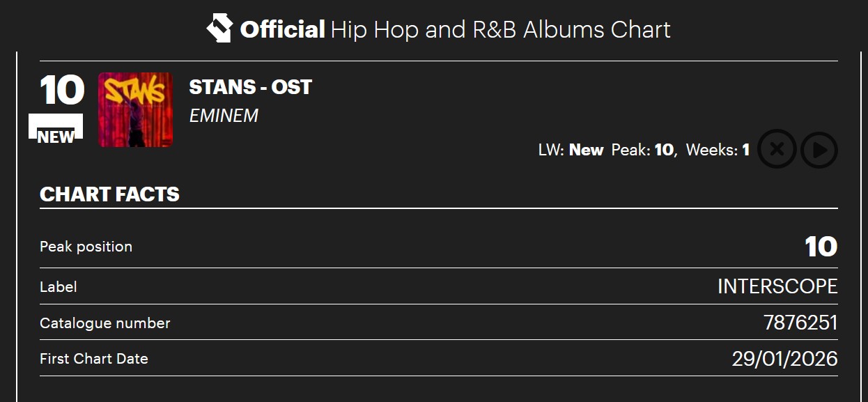Click the Weeks: 1 stat
Viewport: 868px width, 402px height.
(718, 150)
